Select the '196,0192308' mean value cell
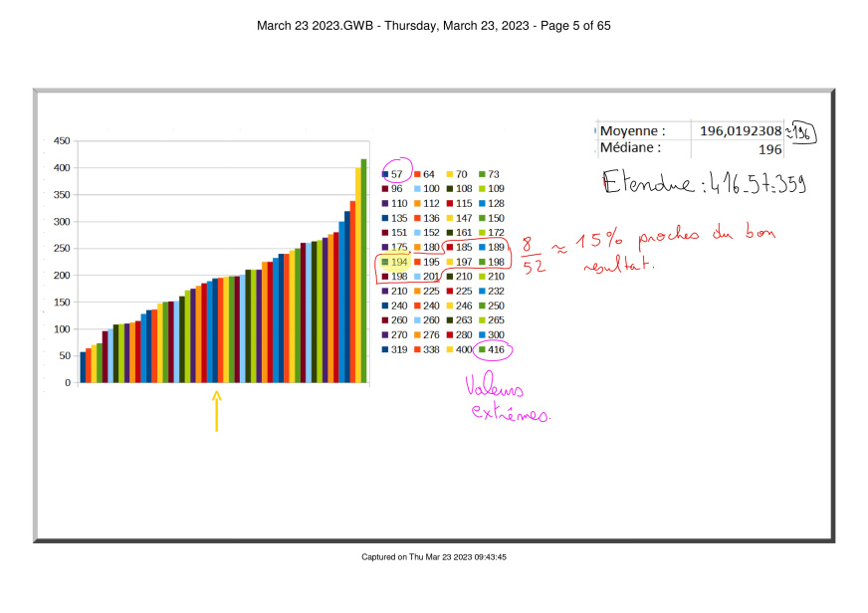Screen dimensions: 868x613 point(741,130)
